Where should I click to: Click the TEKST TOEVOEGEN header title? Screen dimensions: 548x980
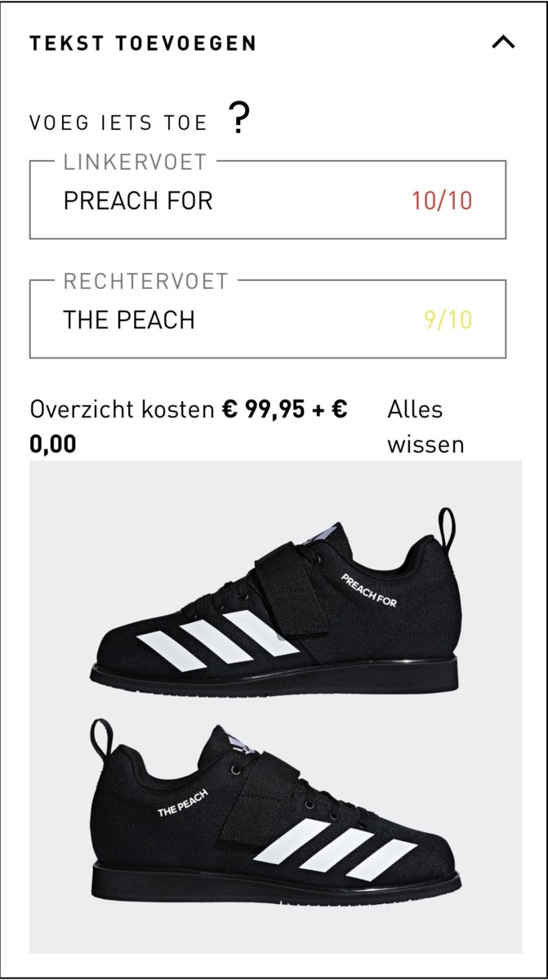[143, 43]
